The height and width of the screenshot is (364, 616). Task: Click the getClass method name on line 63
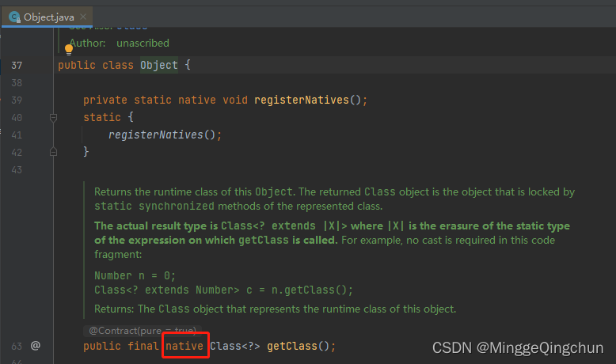[292, 346]
